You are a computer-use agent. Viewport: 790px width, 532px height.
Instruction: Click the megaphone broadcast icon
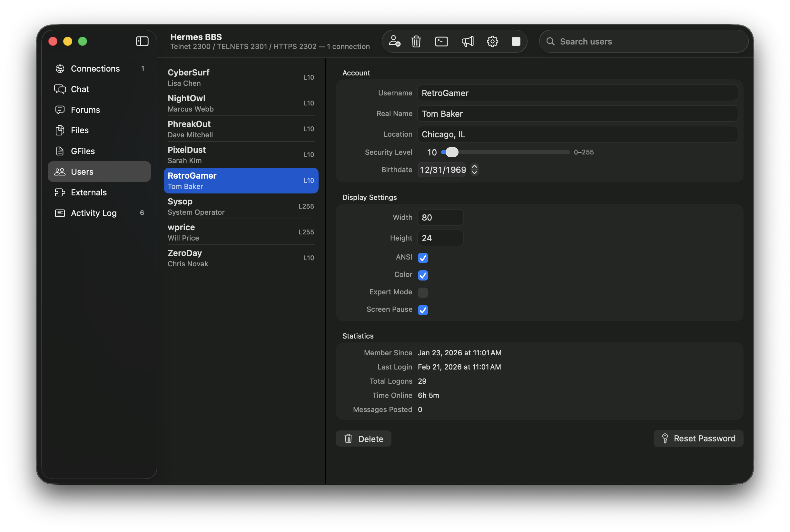[x=467, y=41]
